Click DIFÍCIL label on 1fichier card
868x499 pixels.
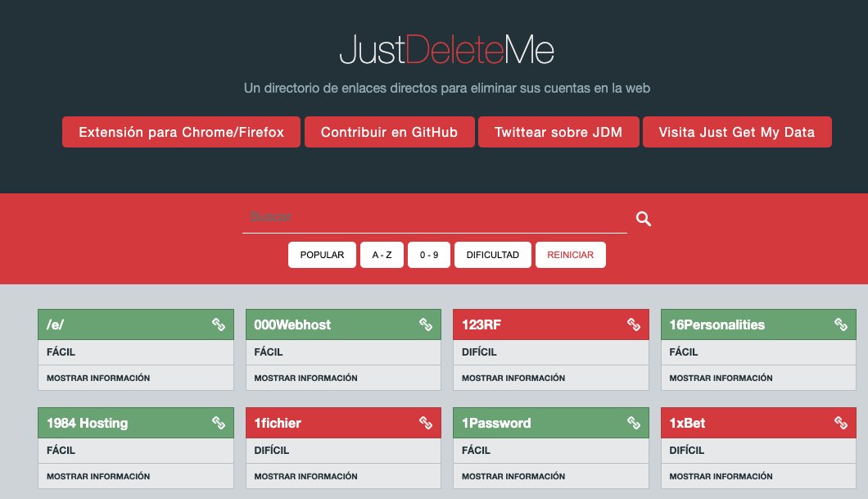pos(271,451)
